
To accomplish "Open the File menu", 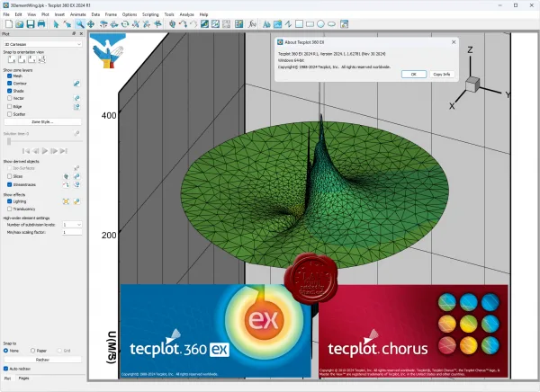I will click(x=6, y=14).
